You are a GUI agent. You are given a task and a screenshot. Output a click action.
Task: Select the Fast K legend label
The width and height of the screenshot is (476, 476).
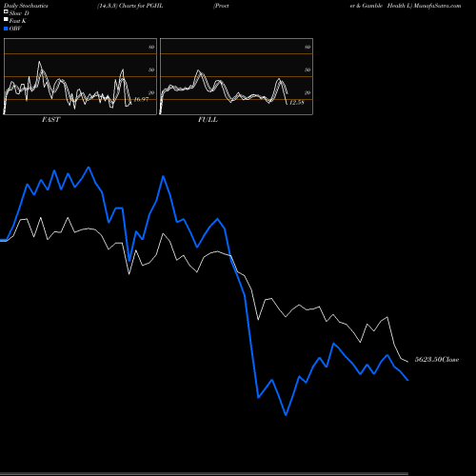(x=18, y=21)
